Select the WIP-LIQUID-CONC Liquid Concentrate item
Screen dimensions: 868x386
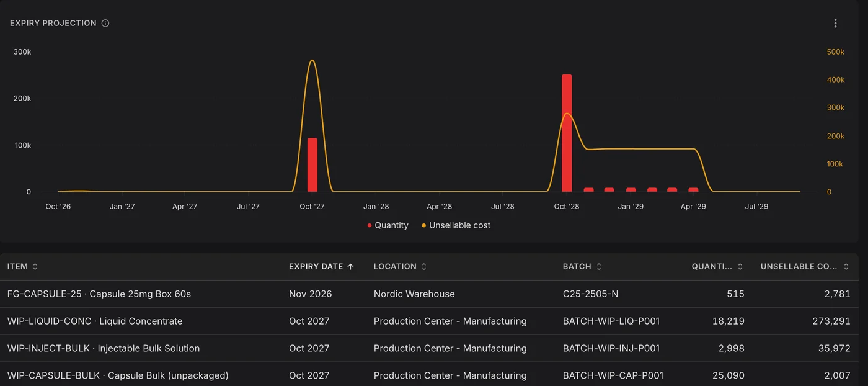(x=95, y=321)
